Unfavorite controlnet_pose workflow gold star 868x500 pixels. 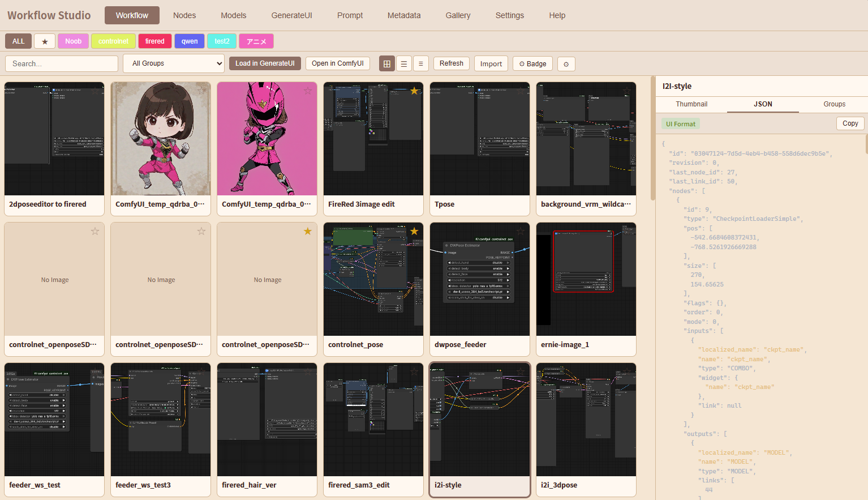click(414, 231)
